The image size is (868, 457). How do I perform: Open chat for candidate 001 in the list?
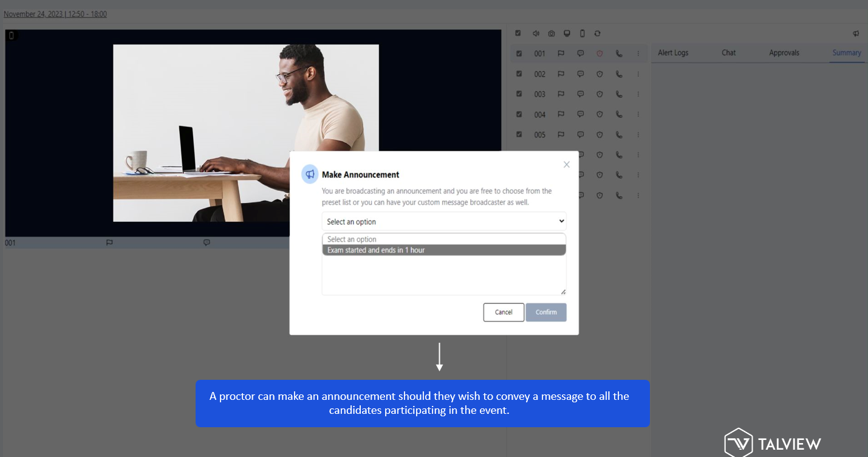tap(580, 53)
